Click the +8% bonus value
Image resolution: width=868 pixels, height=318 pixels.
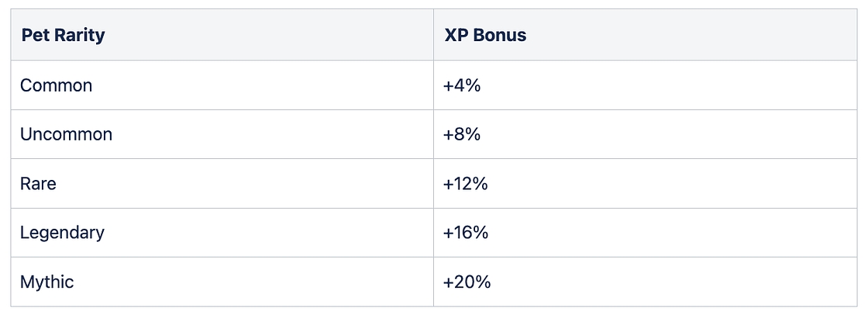click(462, 134)
